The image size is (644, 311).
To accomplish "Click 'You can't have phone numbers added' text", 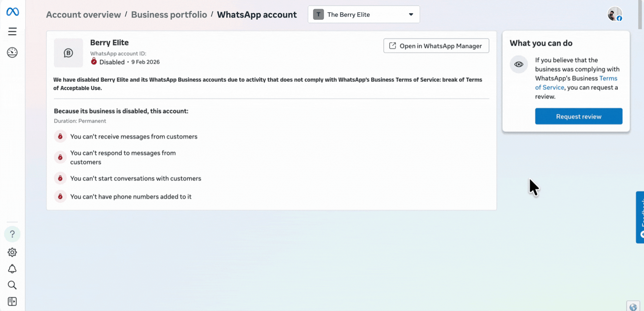I will [131, 197].
